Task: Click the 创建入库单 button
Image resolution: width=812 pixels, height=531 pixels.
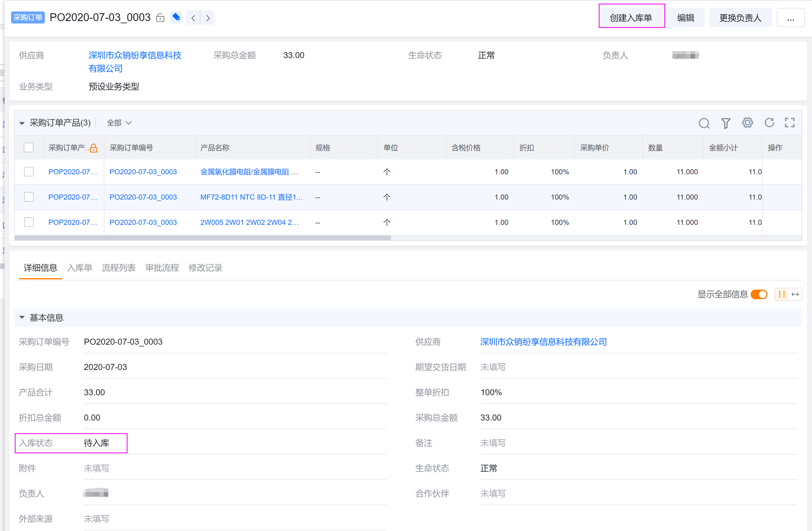Action: 631,18
